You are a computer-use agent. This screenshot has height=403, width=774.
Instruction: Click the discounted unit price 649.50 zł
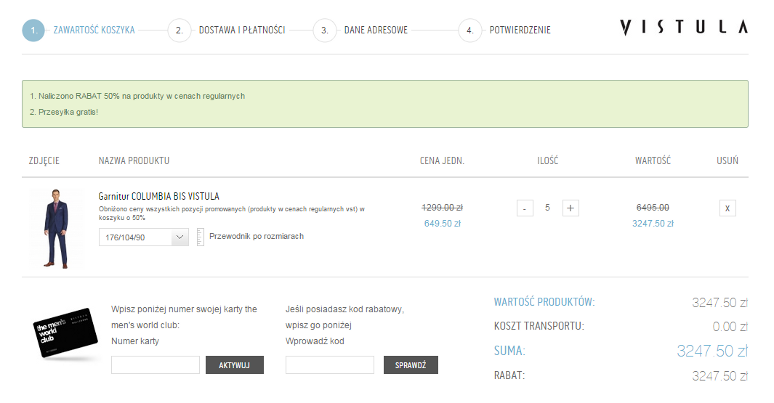click(442, 224)
